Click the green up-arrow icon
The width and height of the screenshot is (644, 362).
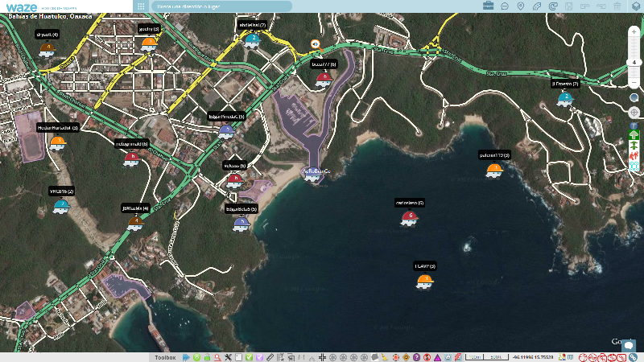point(634,135)
